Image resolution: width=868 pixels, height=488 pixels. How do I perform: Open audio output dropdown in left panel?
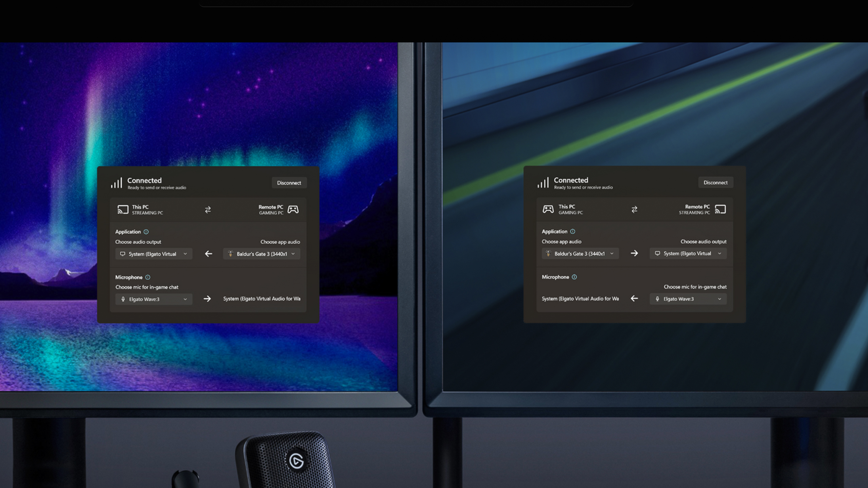(154, 254)
